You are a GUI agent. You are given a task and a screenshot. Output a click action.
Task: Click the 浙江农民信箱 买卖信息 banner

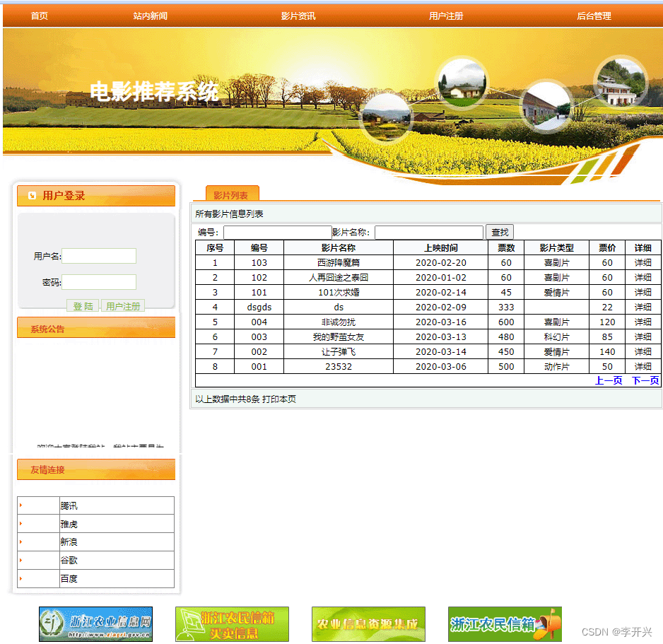[x=232, y=624]
